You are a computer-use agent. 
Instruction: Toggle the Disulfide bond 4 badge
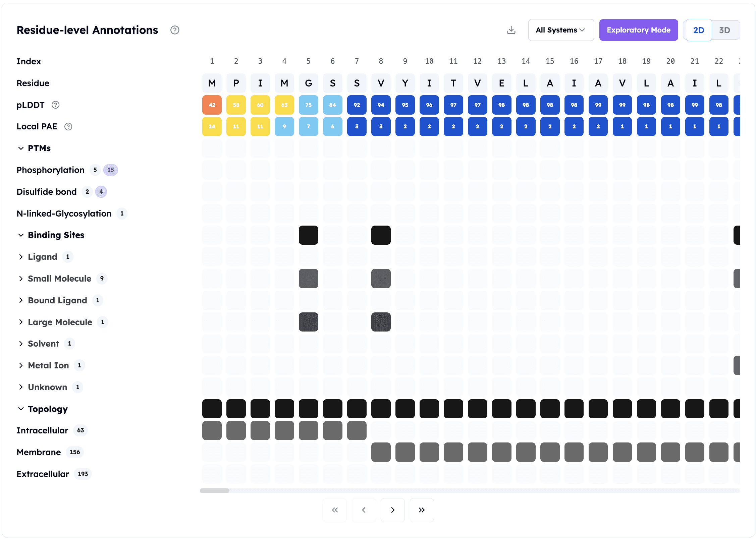pyautogui.click(x=101, y=192)
